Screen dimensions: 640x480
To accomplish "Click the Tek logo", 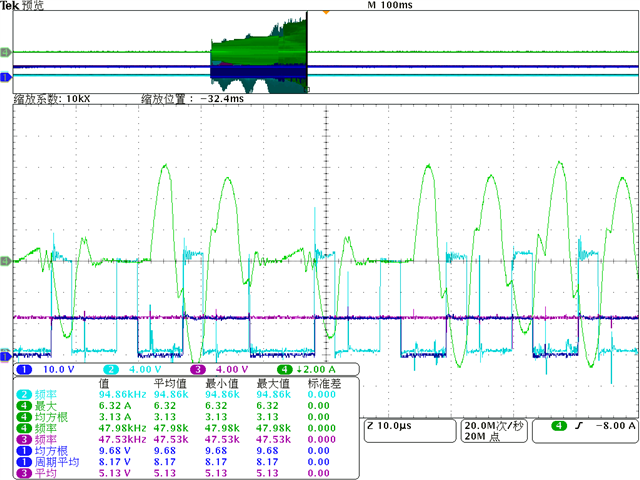I will click(x=10, y=5).
